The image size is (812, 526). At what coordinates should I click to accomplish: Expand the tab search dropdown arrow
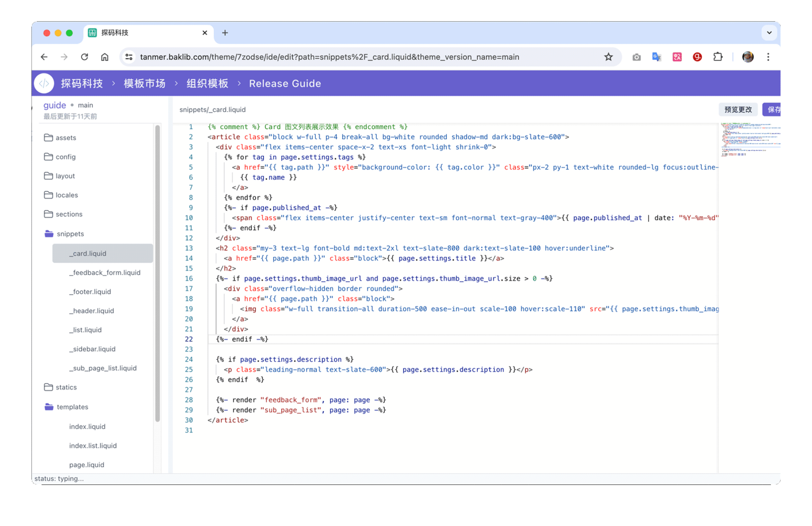click(x=769, y=32)
